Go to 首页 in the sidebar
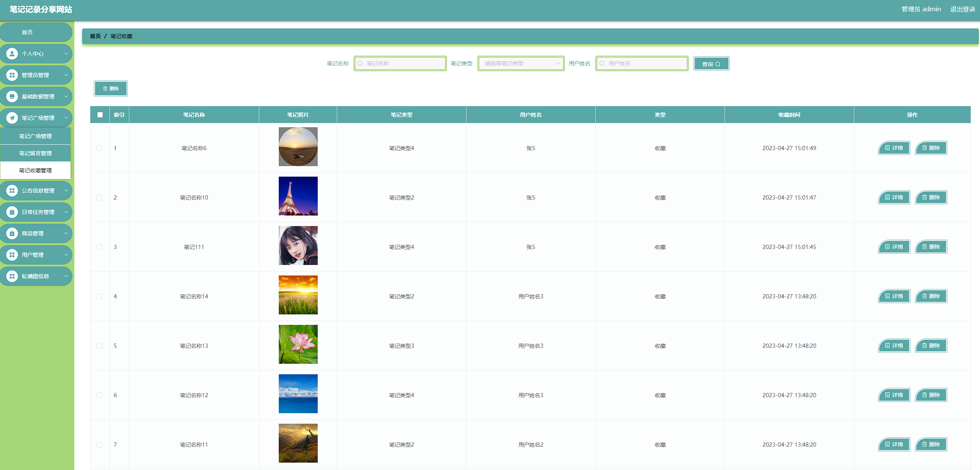This screenshot has height=470, width=980. (x=27, y=32)
